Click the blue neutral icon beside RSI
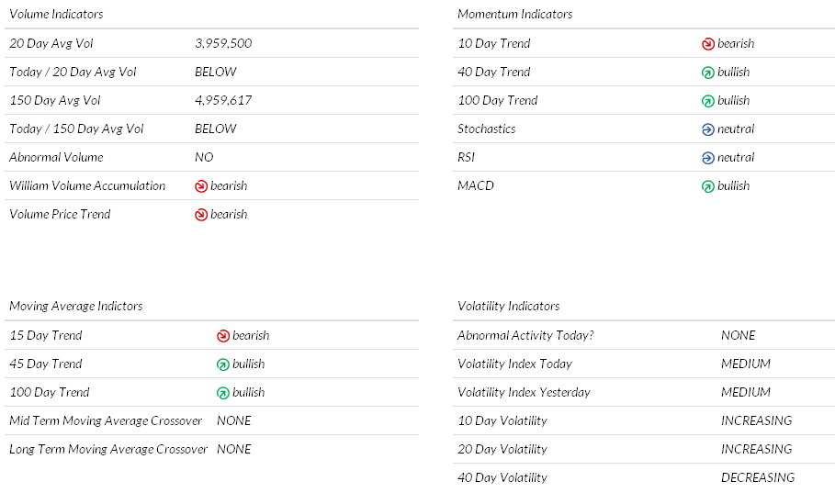Image resolution: width=835 pixels, height=504 pixels. [x=707, y=158]
